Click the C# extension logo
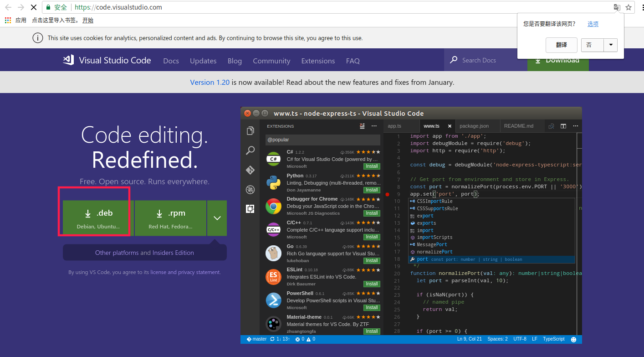The width and height of the screenshot is (644, 357). tap(273, 159)
